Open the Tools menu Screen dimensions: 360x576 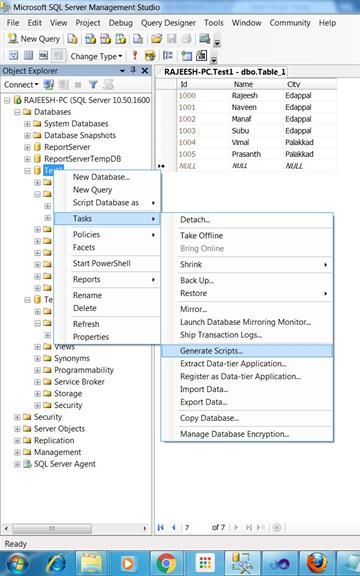tap(214, 23)
